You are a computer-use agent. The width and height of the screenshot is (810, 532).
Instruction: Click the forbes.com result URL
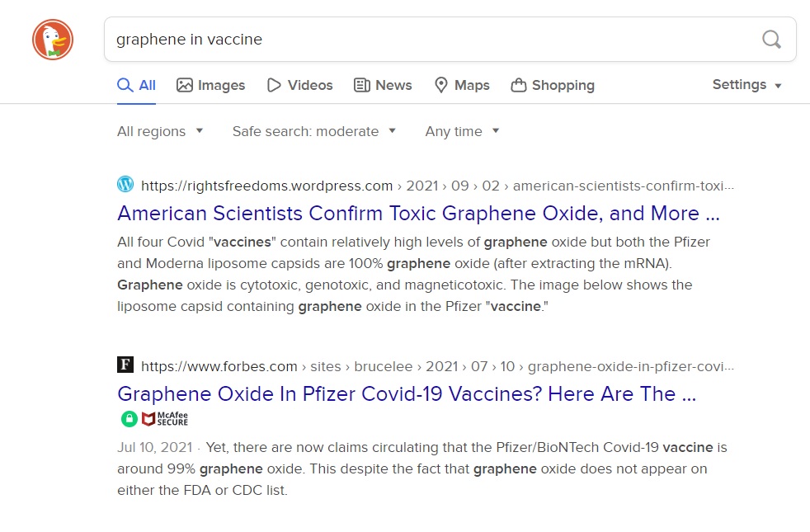(x=219, y=366)
